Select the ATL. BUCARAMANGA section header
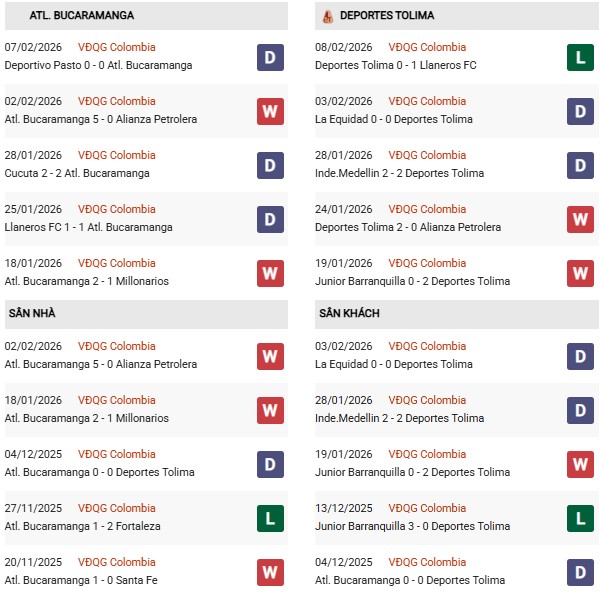This screenshot has width=600, height=592. coord(69,16)
